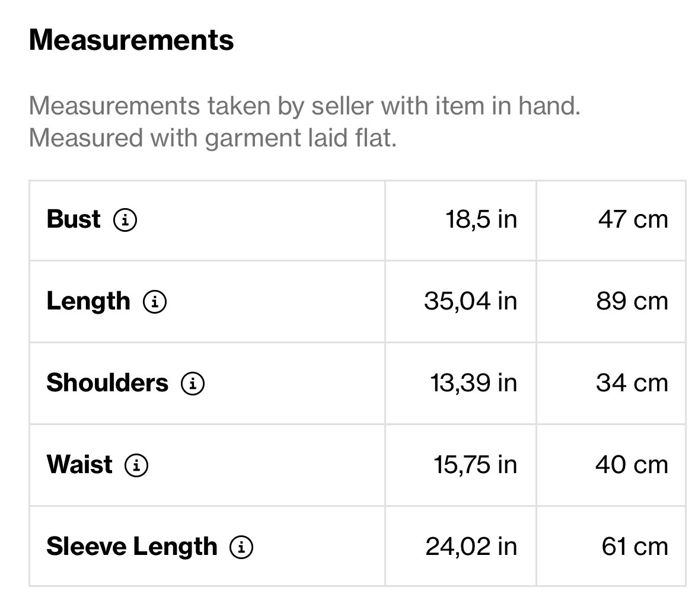
Task: Open the Length info icon
Action: (x=154, y=302)
